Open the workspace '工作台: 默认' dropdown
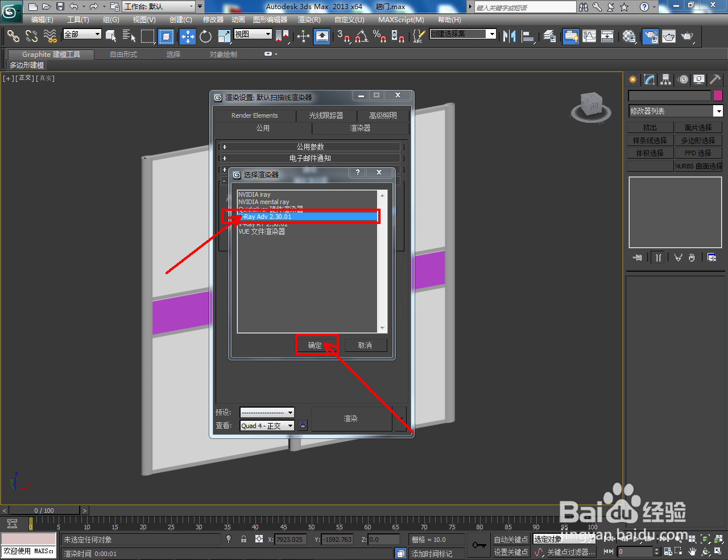The image size is (728, 560). [x=159, y=6]
